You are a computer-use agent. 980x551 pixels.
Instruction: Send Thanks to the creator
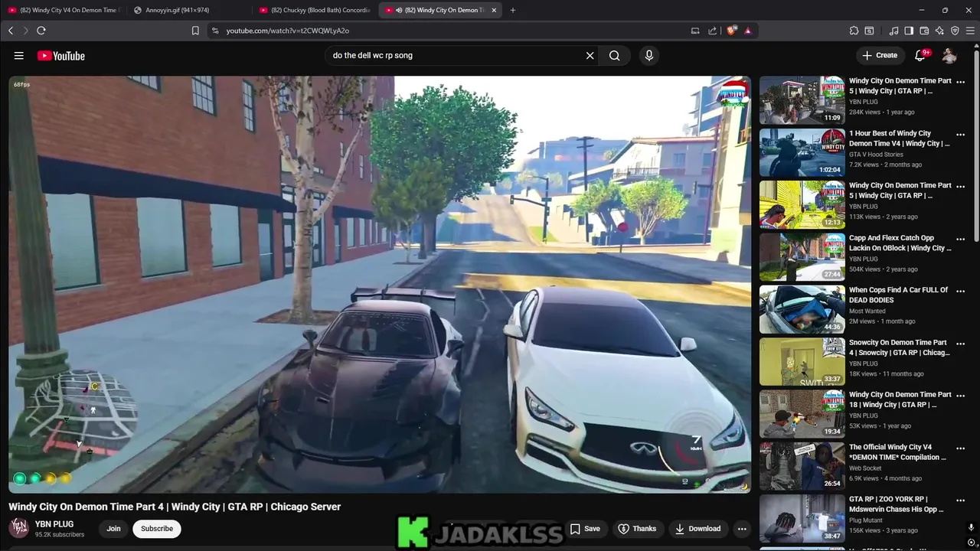click(x=637, y=529)
